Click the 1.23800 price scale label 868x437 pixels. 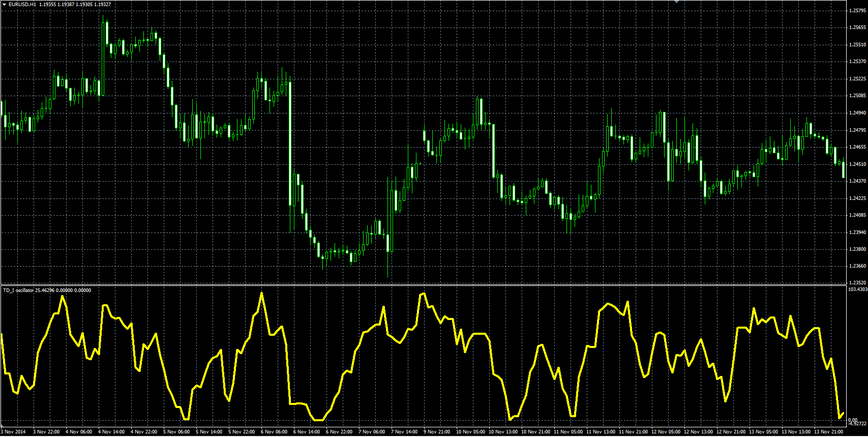pos(857,249)
